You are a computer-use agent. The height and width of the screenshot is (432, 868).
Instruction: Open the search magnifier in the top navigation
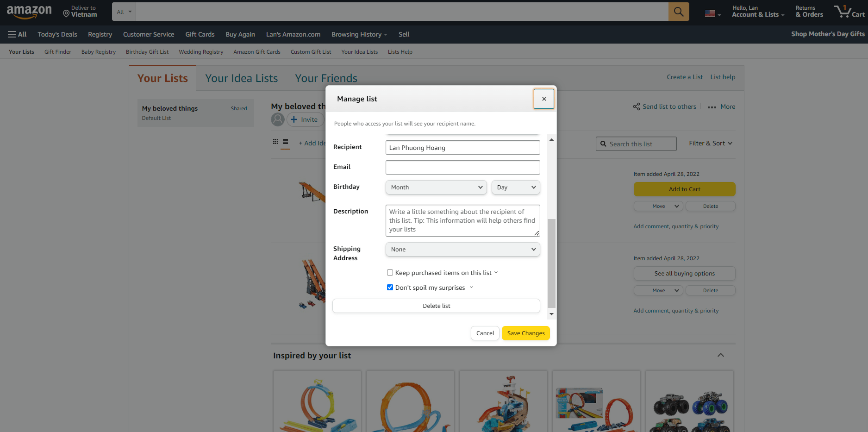(x=678, y=11)
